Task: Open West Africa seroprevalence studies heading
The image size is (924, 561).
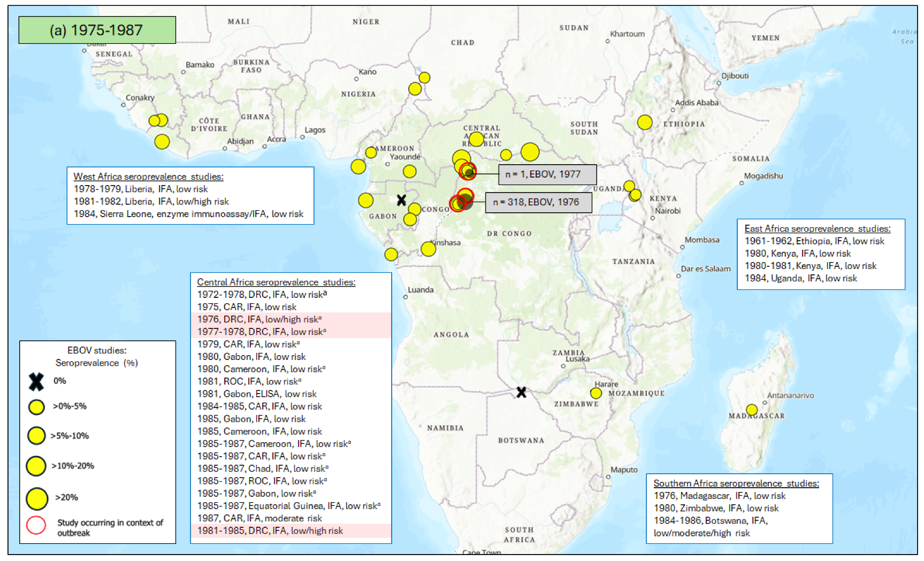Action: coord(148,176)
